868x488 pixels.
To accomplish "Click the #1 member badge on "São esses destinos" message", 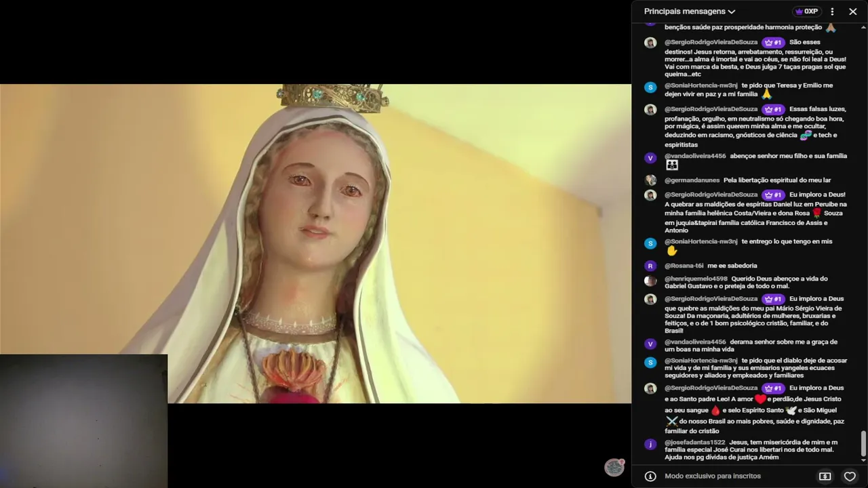I will 773,42.
